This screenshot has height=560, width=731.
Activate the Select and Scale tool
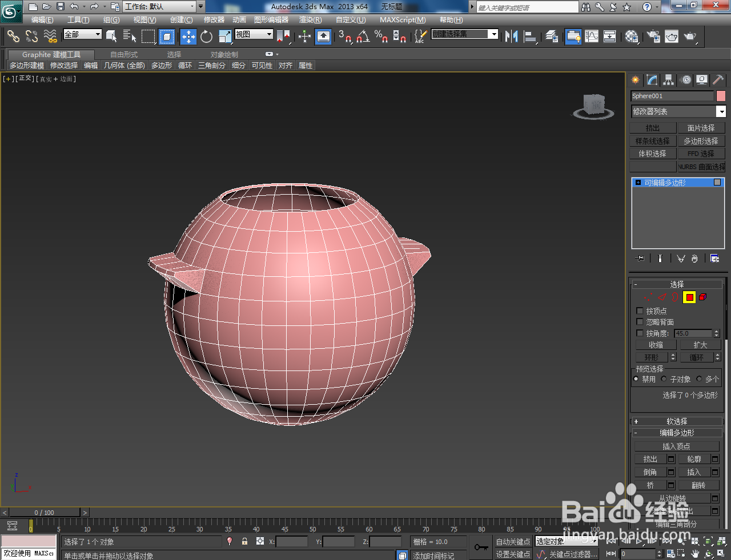pyautogui.click(x=225, y=37)
